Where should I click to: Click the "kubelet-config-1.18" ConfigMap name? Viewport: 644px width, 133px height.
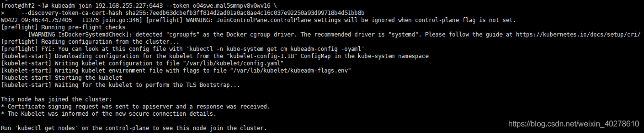click(x=260, y=56)
